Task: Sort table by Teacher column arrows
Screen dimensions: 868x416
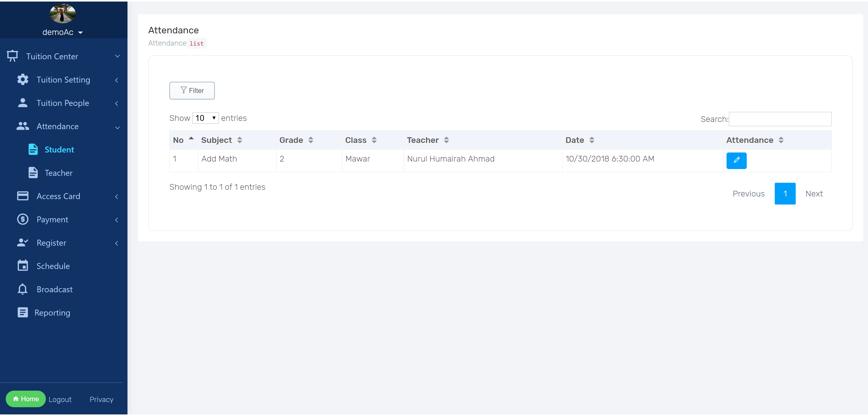Action: click(446, 140)
